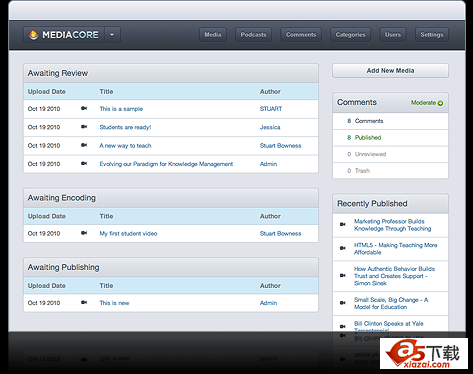This screenshot has height=374, width=473.
Task: Click video icon beside 'A new way to teach'
Action: point(84,145)
